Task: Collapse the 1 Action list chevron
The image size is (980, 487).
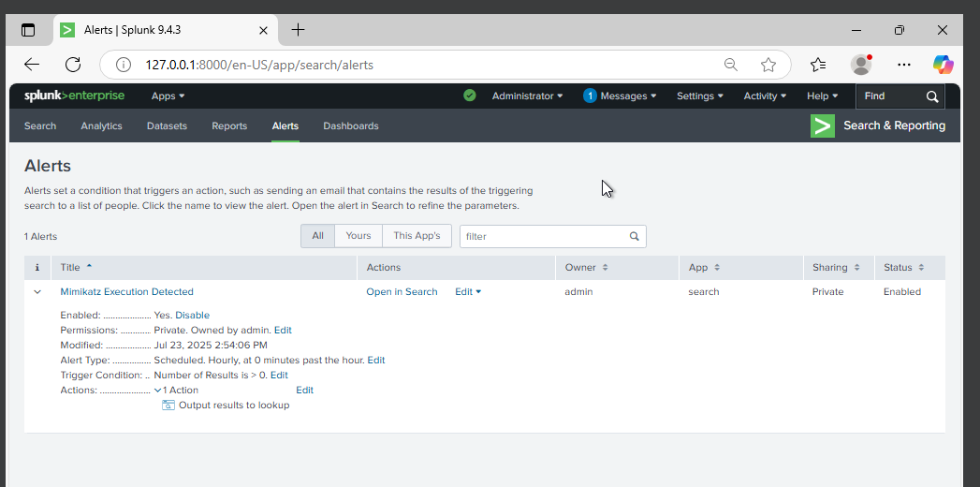Action: pyautogui.click(x=157, y=391)
